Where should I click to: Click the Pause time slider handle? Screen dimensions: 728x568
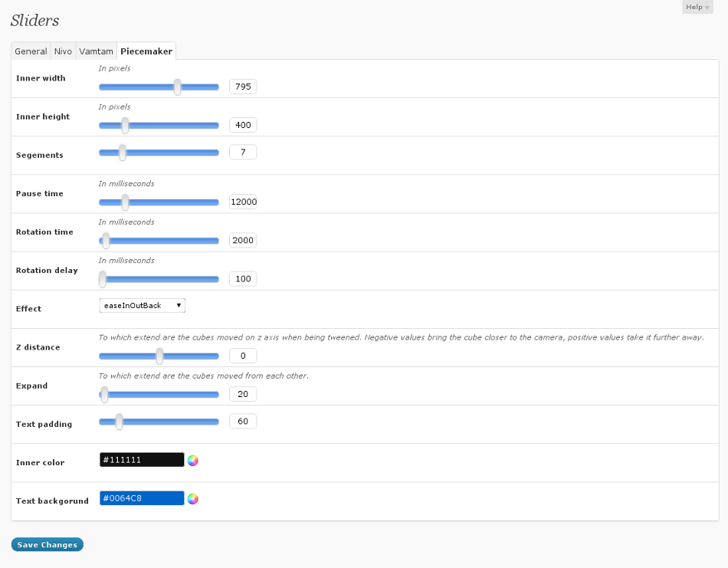(125, 202)
